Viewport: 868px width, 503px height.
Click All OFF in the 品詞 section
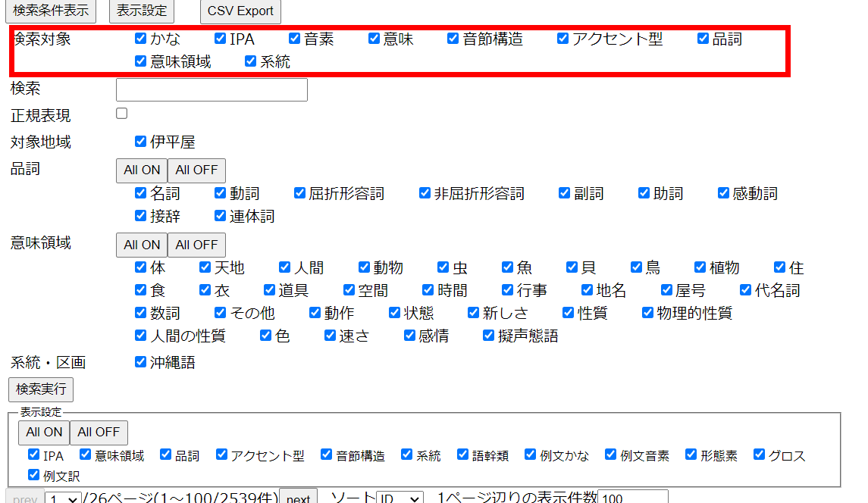click(x=196, y=170)
